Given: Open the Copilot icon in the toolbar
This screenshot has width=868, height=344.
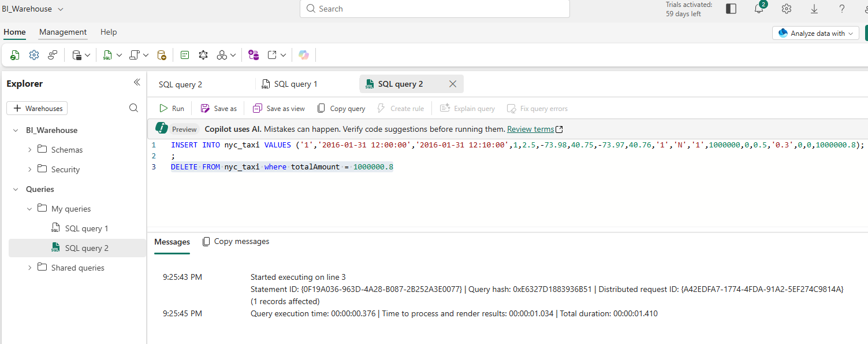Looking at the screenshot, I should click(304, 55).
